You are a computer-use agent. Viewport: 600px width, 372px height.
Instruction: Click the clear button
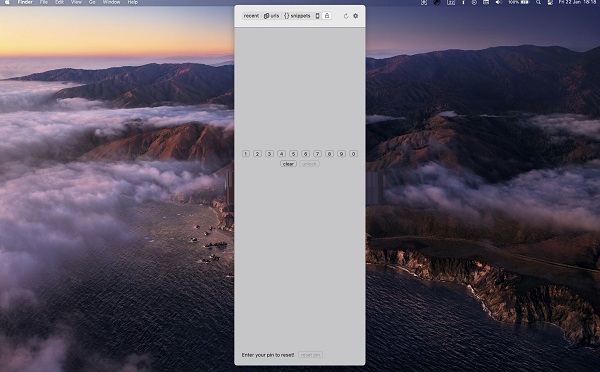(288, 164)
